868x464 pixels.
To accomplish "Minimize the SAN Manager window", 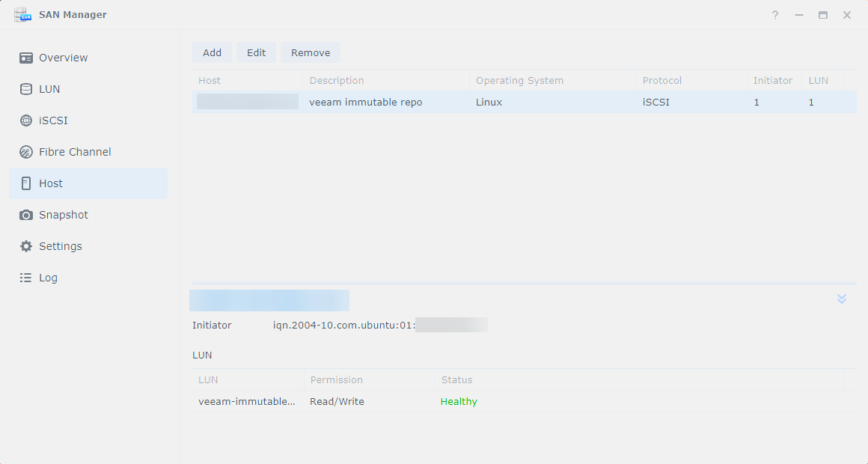I will (799, 16).
